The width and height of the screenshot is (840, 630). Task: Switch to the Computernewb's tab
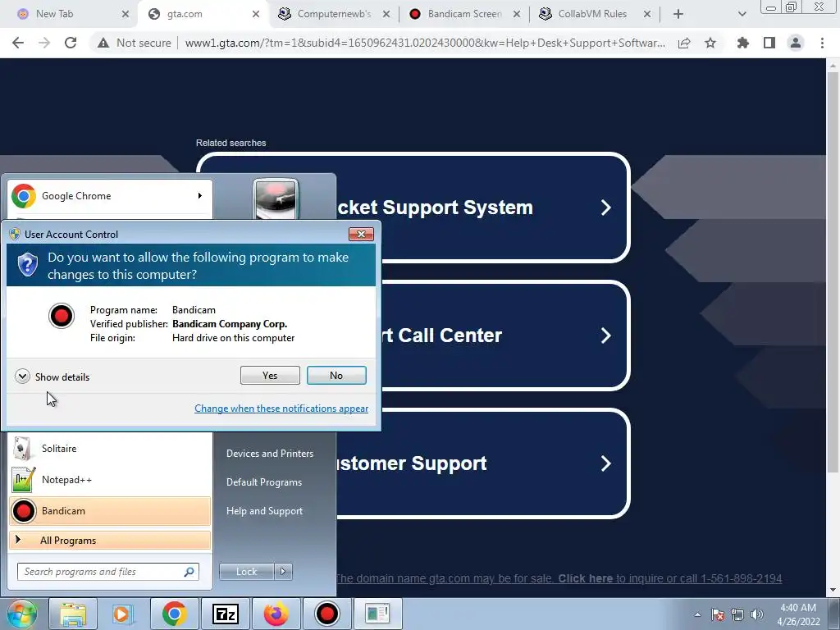point(334,14)
